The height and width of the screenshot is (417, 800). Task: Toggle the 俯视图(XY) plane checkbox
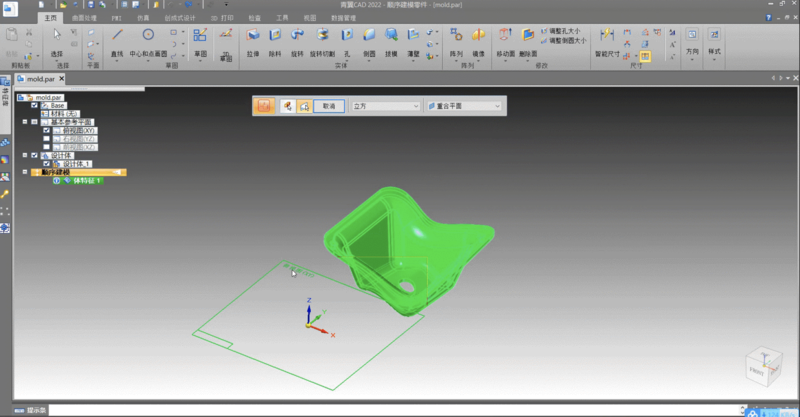point(46,130)
